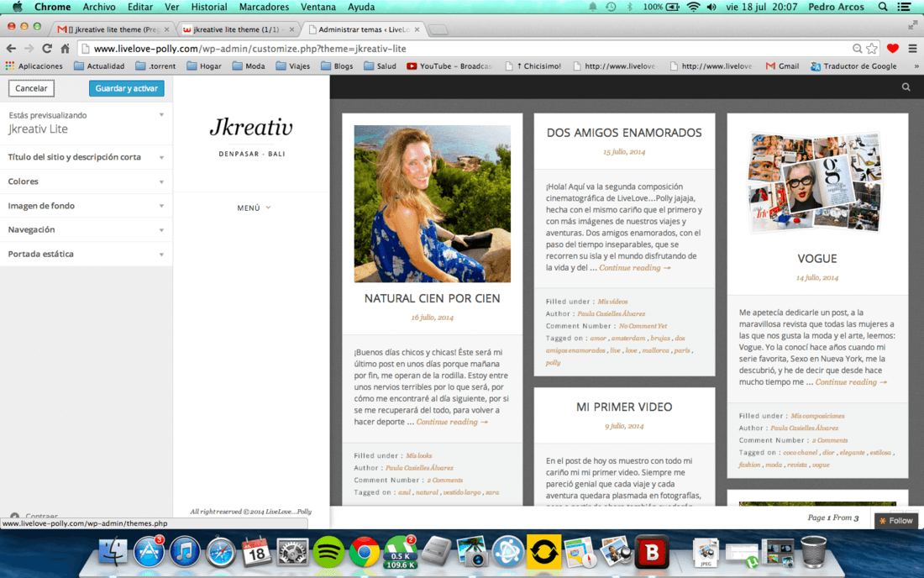Open the Traductor de Google bookmark
The image size is (924, 578).
(x=854, y=66)
